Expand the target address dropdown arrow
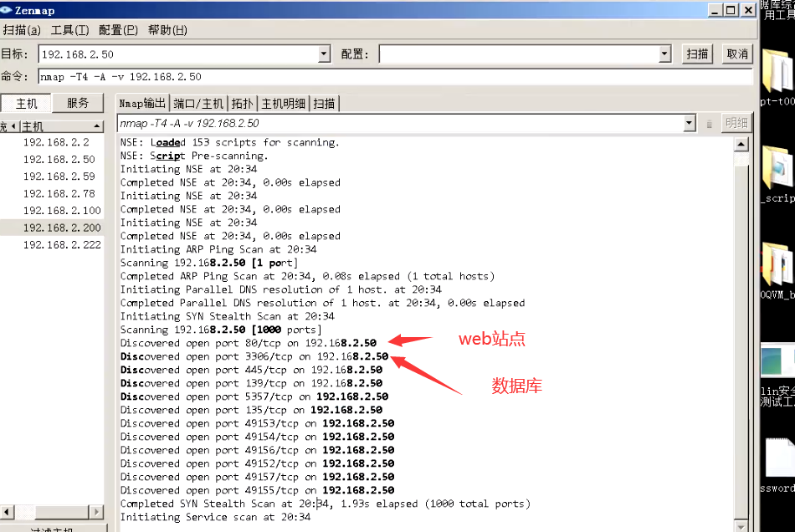 pos(325,54)
